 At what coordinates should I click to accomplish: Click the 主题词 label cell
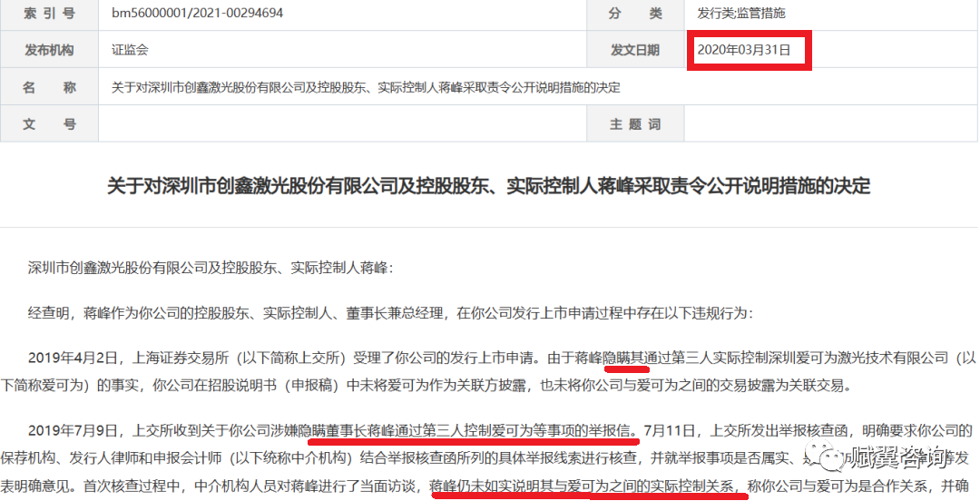pos(635,123)
